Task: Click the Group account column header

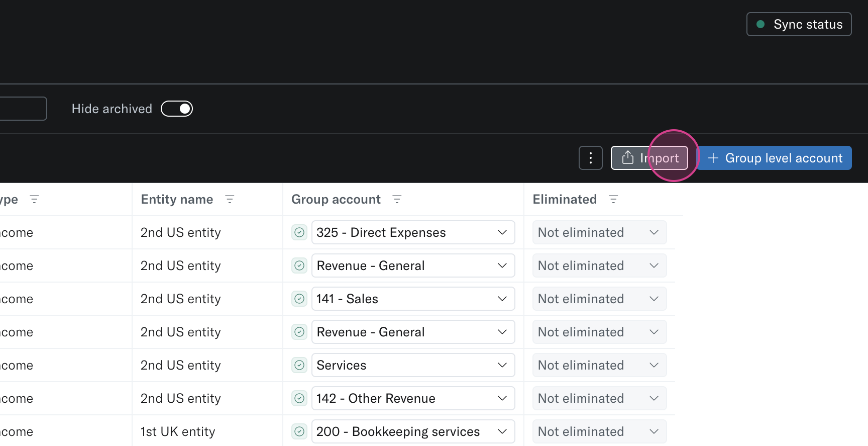Action: click(336, 200)
